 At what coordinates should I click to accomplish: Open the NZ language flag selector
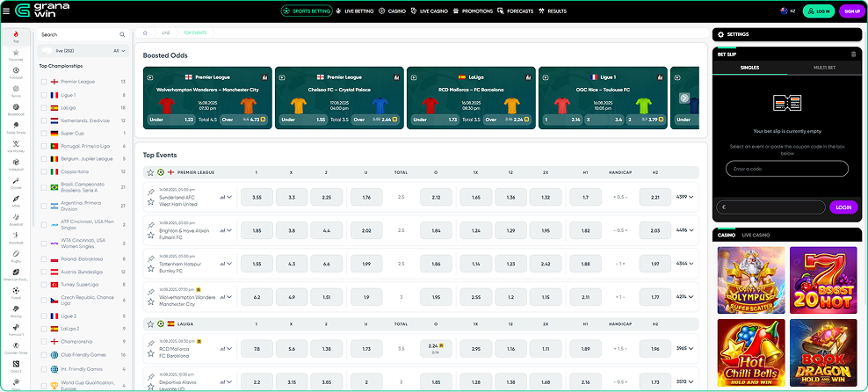(788, 11)
